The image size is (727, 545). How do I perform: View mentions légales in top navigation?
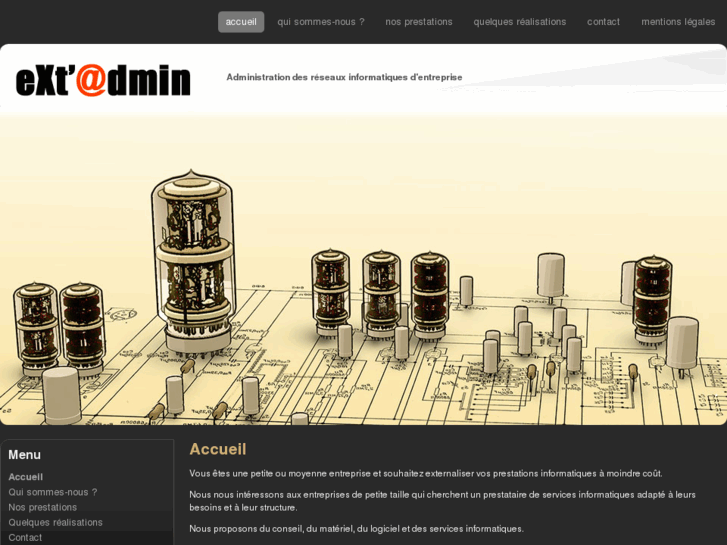(x=678, y=22)
